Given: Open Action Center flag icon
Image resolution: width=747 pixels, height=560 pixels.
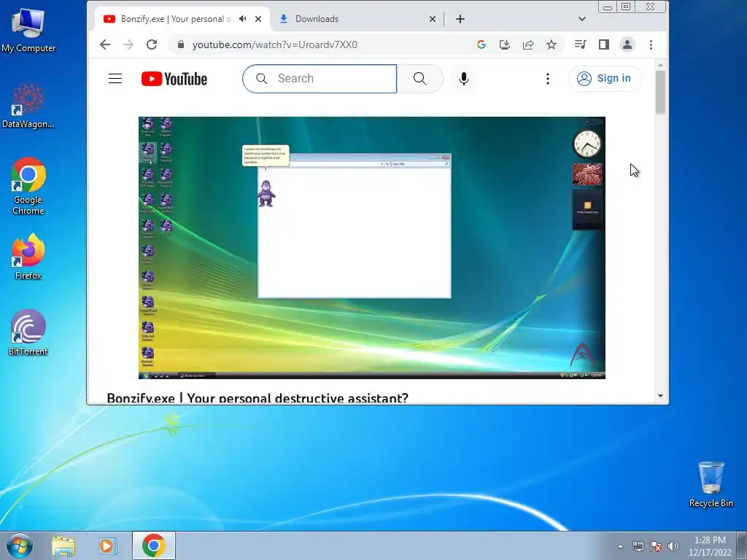Looking at the screenshot, I should point(656,546).
